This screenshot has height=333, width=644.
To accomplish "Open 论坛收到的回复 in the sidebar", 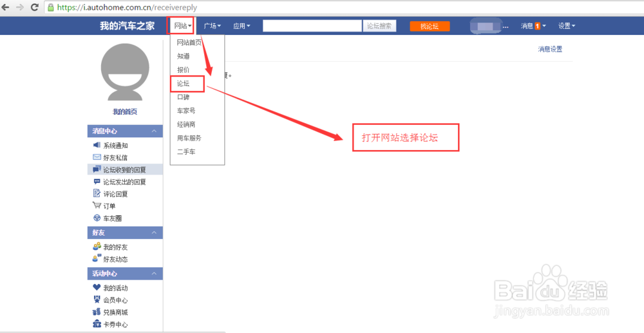I will (124, 169).
